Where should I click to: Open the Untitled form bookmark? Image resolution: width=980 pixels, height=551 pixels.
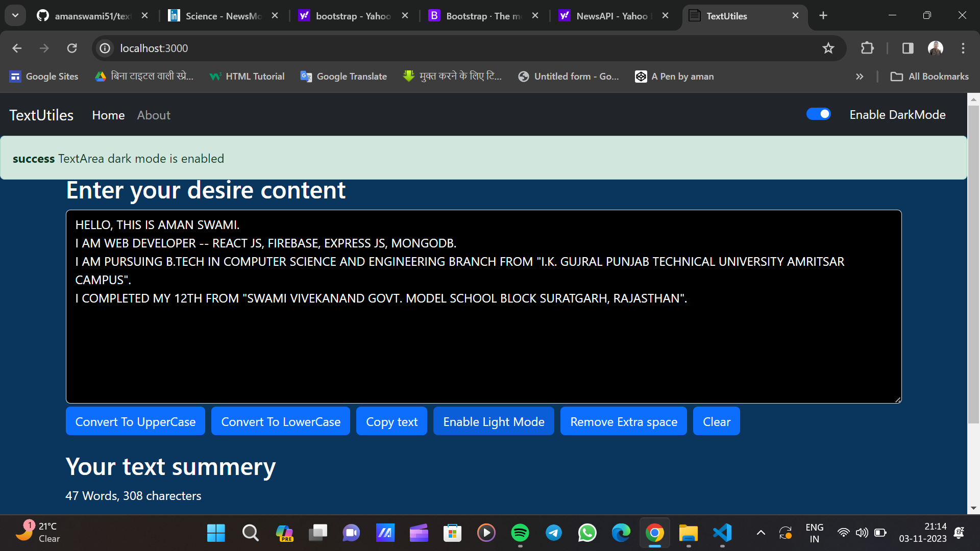[568, 77]
